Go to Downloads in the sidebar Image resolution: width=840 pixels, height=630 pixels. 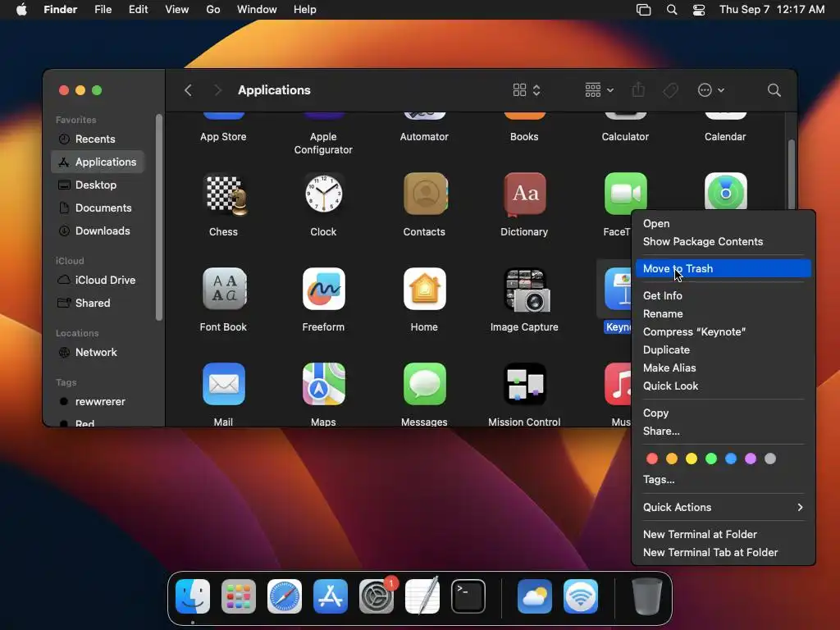click(98, 231)
